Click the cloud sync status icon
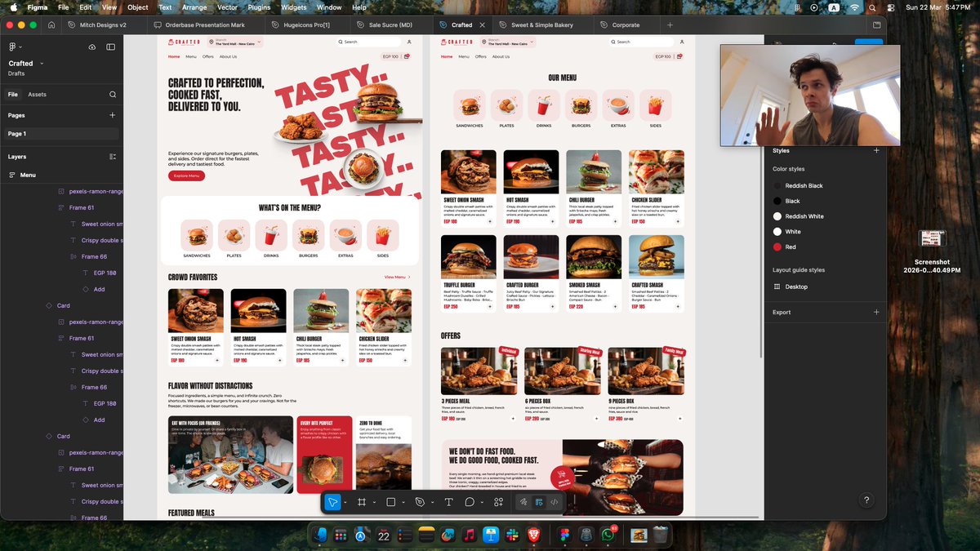Viewport: 980px width, 551px height. [x=92, y=47]
